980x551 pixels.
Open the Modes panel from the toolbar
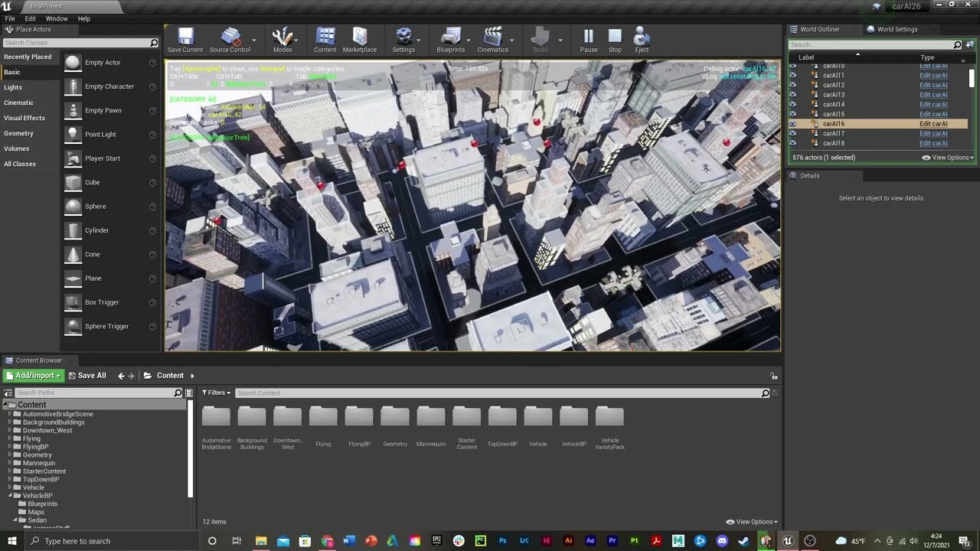click(x=283, y=40)
